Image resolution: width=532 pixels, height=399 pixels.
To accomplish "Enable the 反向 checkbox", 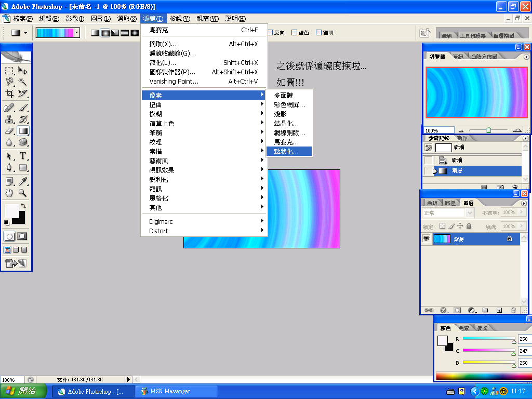I will point(270,33).
